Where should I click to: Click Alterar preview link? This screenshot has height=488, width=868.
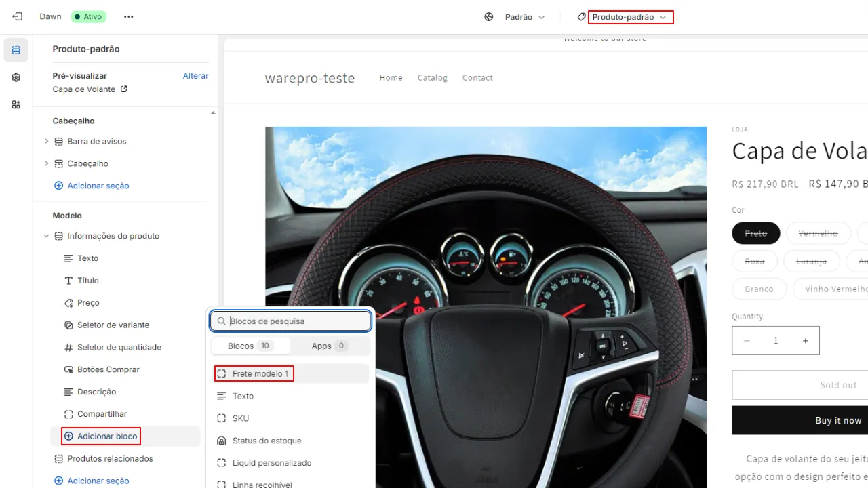click(x=195, y=76)
